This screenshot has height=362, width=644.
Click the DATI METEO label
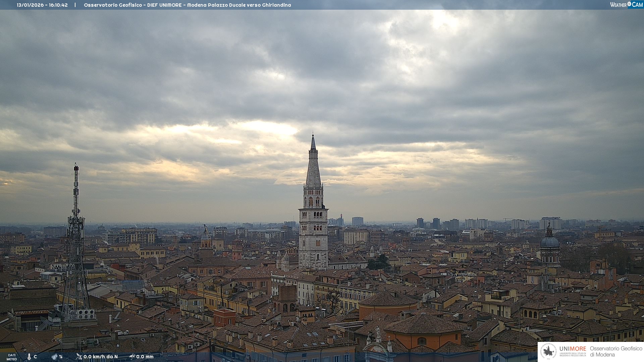click(12, 357)
